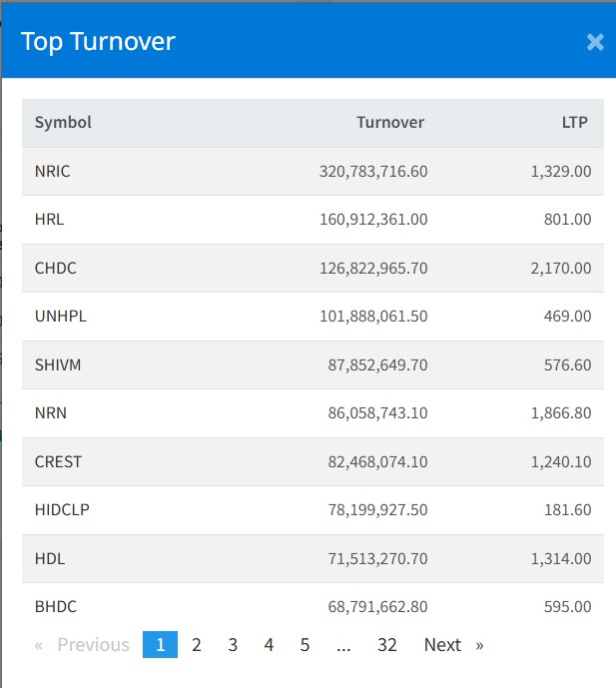Select the HIDCLP symbol row
Screen dimensions: 616x688
[x=62, y=510]
